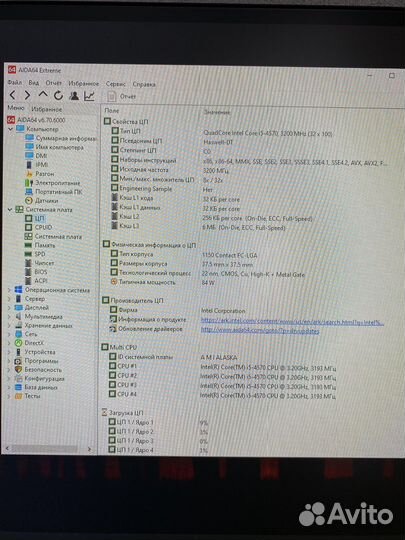Go back with the left arrow icon
Image resolution: width=405 pixels, height=540 pixels.
[x=12, y=95]
